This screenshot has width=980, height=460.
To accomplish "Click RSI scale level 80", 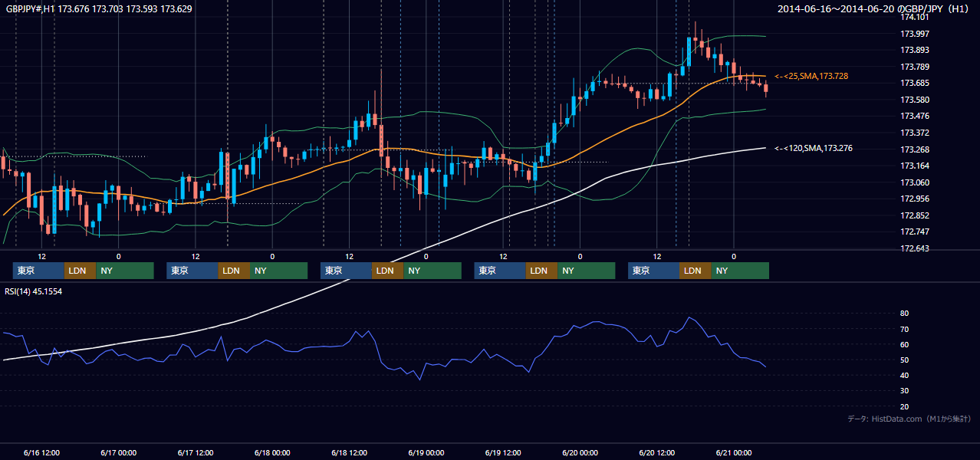I will tap(905, 314).
